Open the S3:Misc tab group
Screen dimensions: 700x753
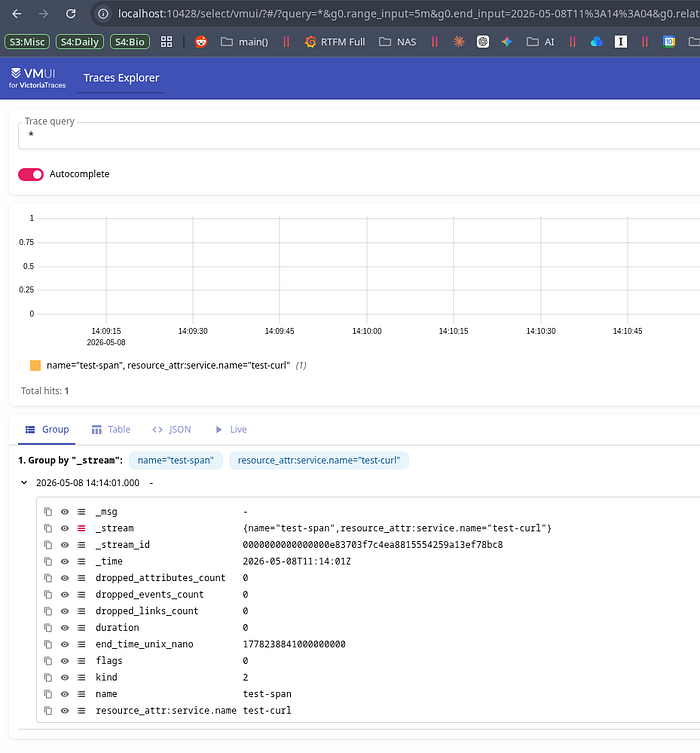[x=27, y=42]
